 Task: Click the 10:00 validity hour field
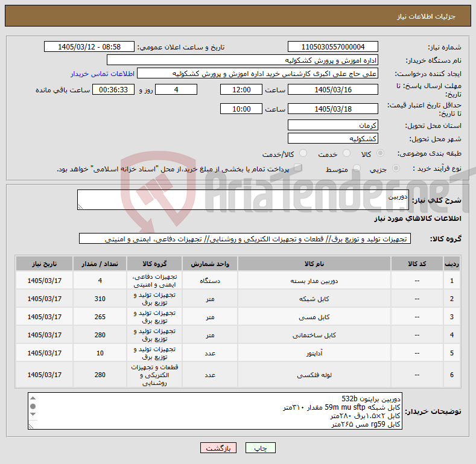[x=241, y=109]
